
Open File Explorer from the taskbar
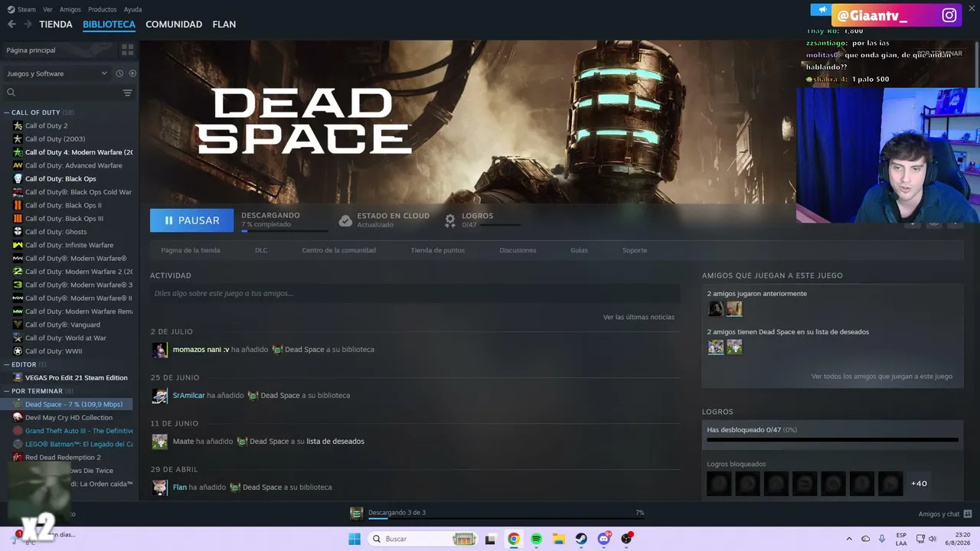(x=559, y=539)
